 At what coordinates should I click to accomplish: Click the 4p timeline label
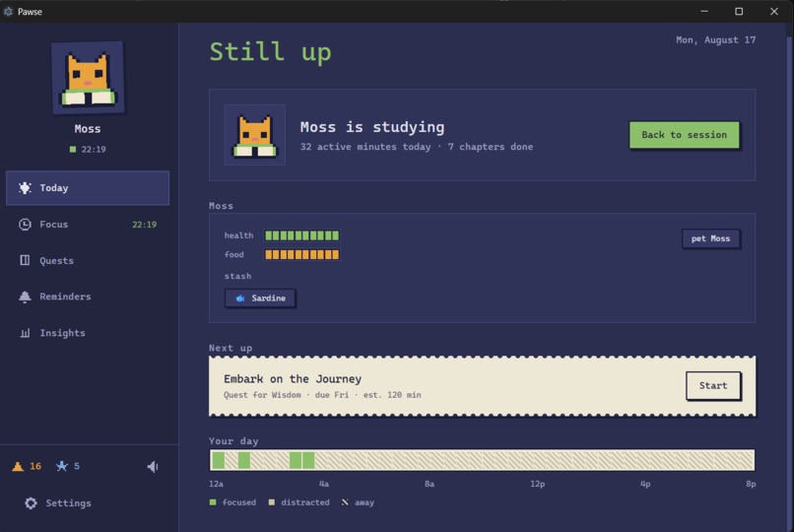(645, 484)
